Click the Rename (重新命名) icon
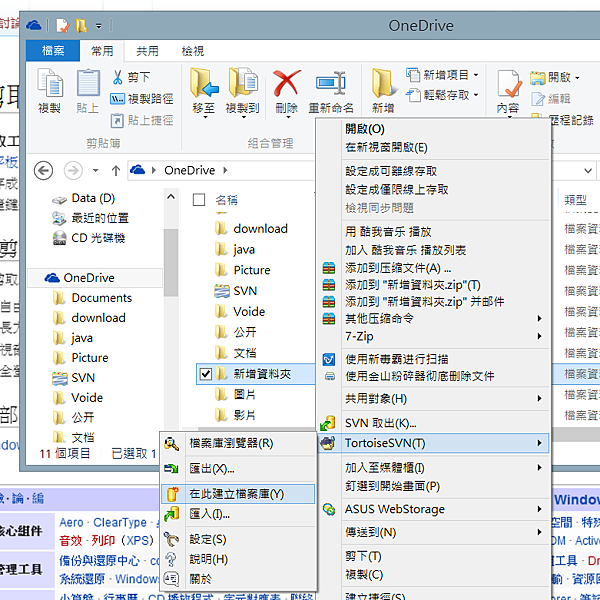Screen dimensions: 600x600 (331, 83)
